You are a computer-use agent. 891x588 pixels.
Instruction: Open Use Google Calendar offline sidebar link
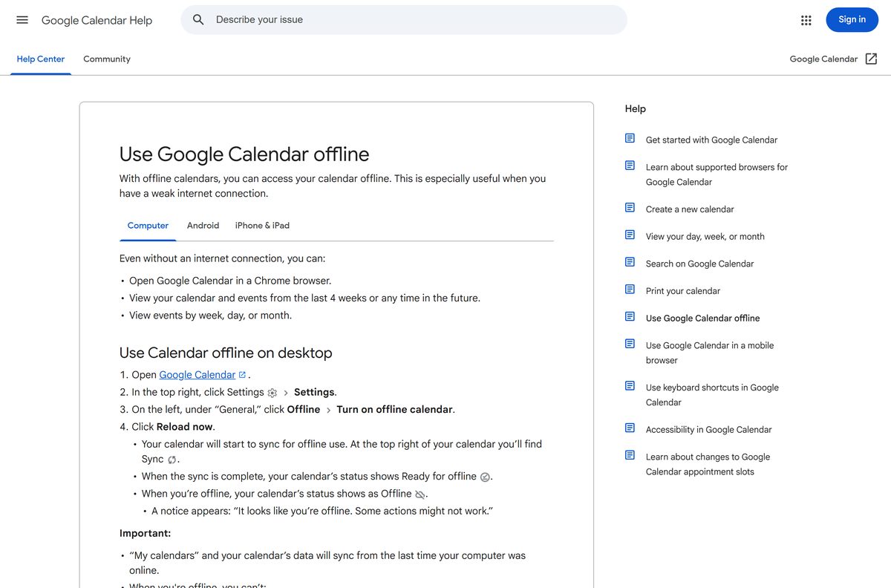point(702,318)
